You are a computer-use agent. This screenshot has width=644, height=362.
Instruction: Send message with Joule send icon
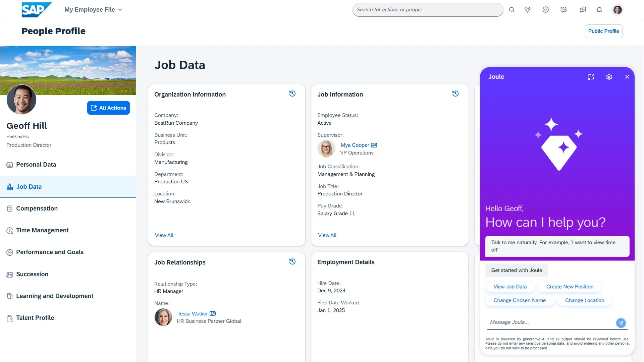(621, 323)
